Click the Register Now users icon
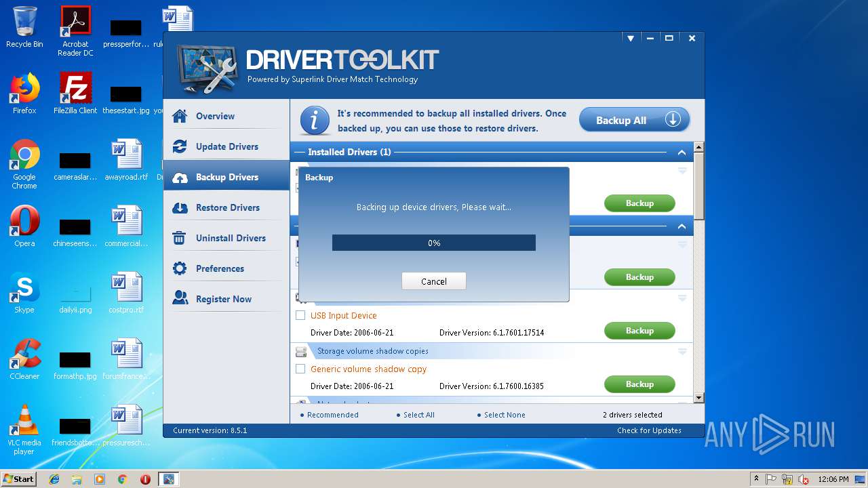The width and height of the screenshot is (868, 488). [x=180, y=298]
